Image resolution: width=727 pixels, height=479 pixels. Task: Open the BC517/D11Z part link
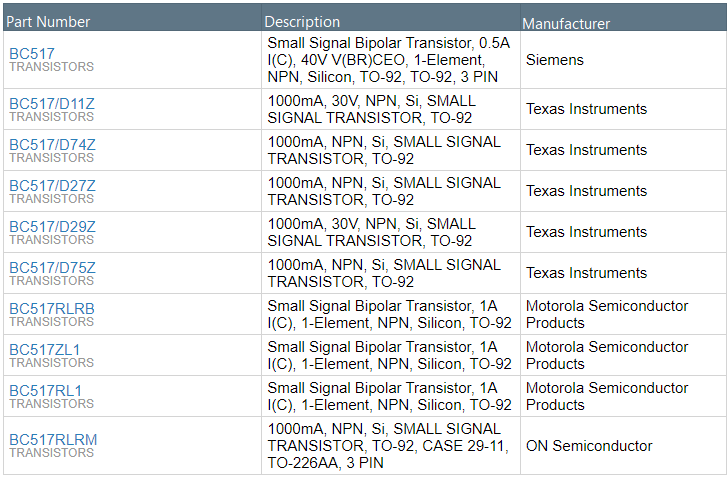tap(52, 102)
